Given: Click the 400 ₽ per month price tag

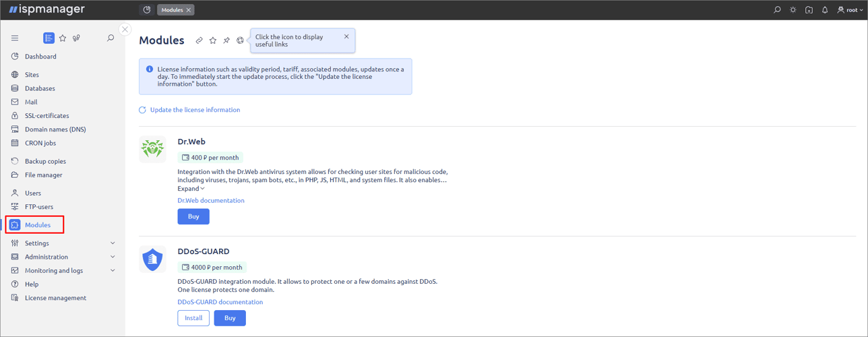Looking at the screenshot, I should 212,158.
